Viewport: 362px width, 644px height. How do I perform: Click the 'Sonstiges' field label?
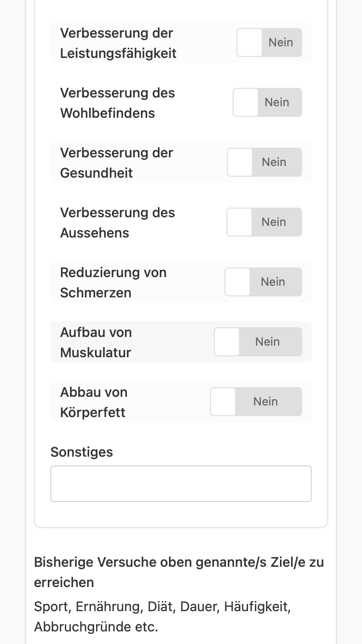tap(82, 452)
